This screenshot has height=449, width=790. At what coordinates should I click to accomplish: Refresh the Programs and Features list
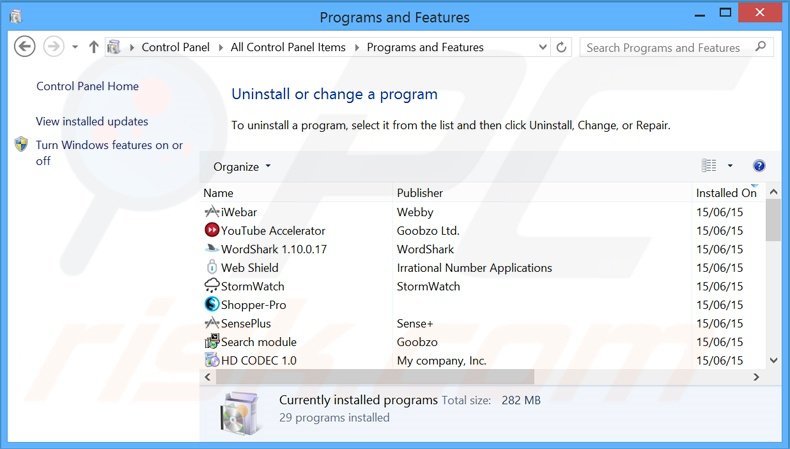pyautogui.click(x=561, y=47)
